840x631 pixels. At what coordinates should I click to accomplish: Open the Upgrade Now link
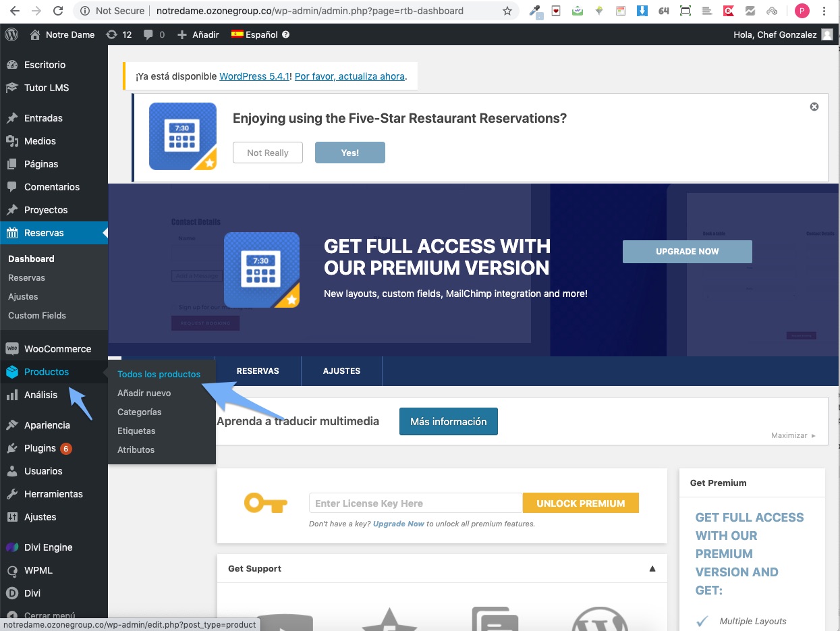[x=399, y=524]
